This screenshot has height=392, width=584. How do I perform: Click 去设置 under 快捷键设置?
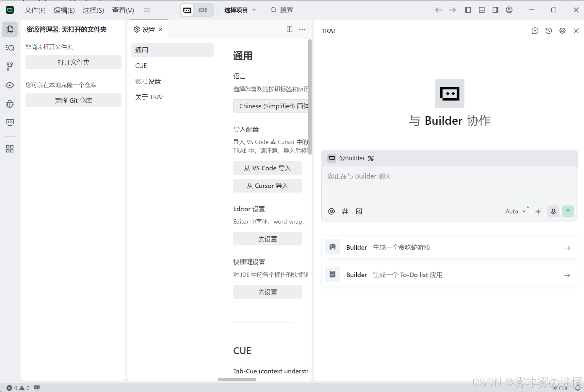tap(268, 292)
